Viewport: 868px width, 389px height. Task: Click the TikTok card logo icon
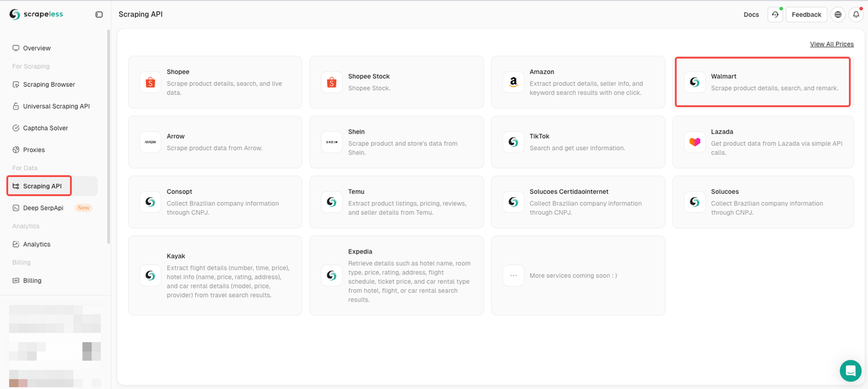pyautogui.click(x=513, y=142)
